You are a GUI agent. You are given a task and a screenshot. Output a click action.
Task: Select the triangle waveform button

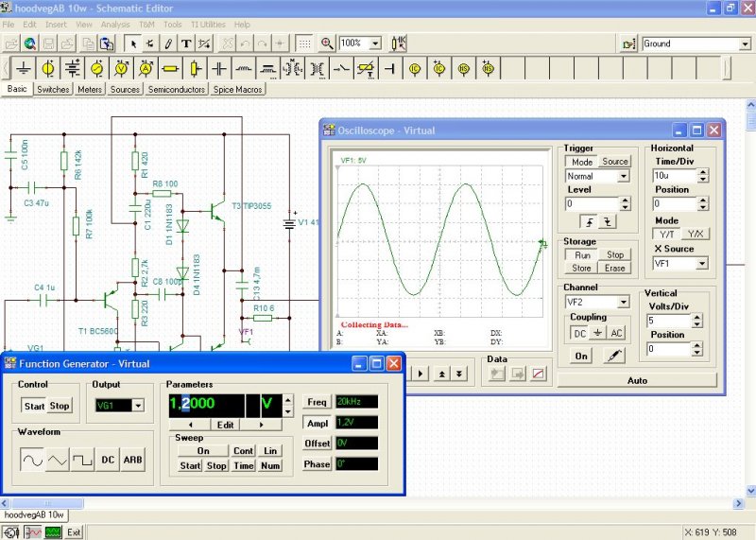[58, 460]
